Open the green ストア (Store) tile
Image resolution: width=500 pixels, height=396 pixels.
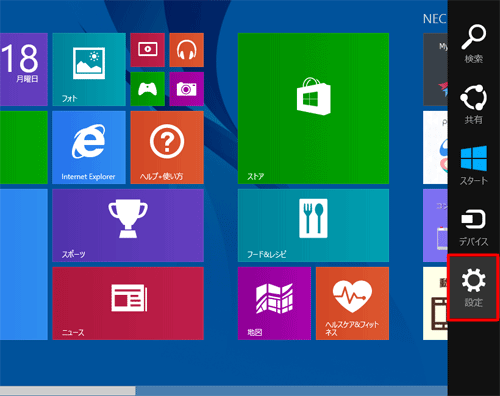point(313,108)
